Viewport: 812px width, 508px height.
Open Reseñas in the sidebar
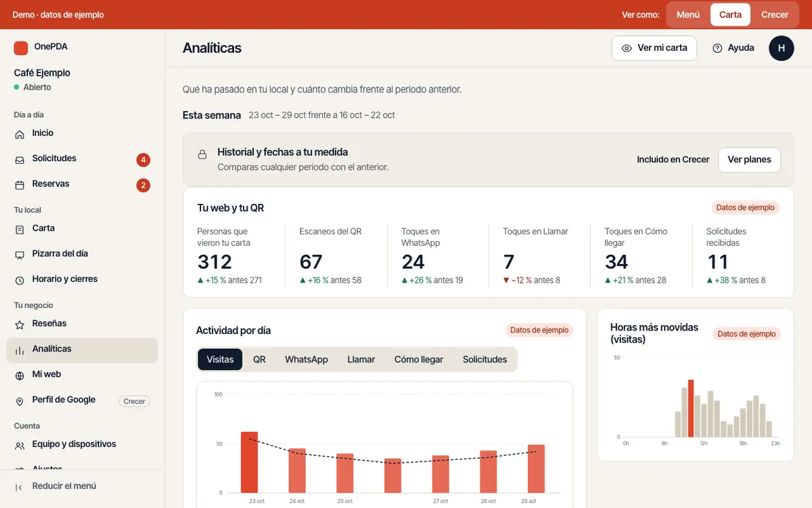point(82,324)
